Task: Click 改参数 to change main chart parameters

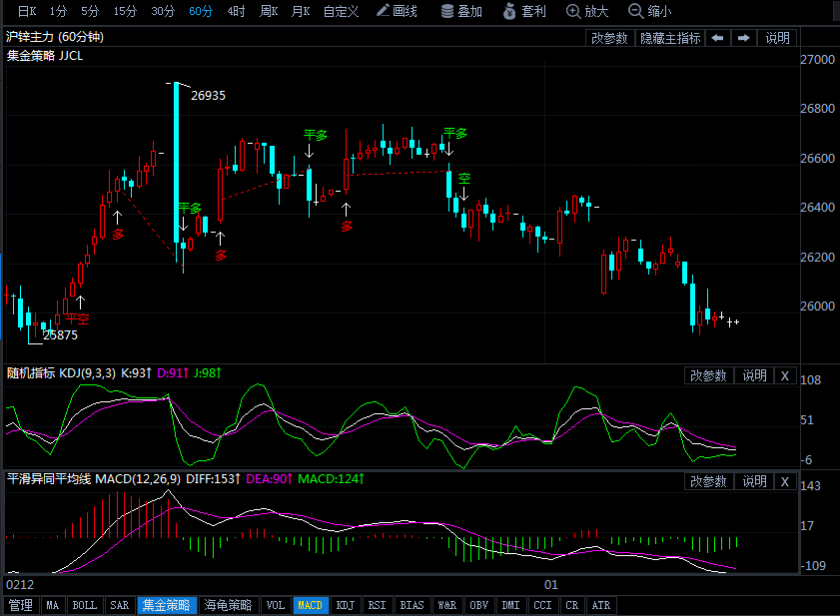Action: pyautogui.click(x=608, y=38)
